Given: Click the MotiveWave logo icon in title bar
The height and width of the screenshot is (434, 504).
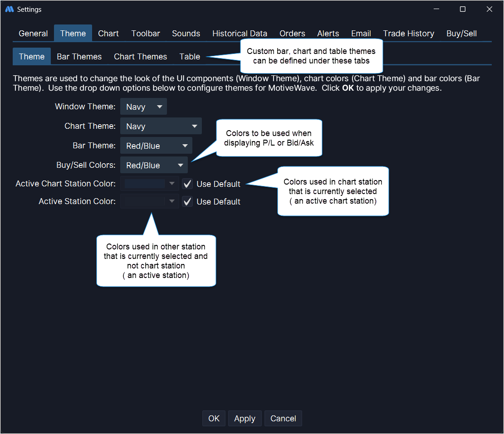Looking at the screenshot, I should point(9,9).
